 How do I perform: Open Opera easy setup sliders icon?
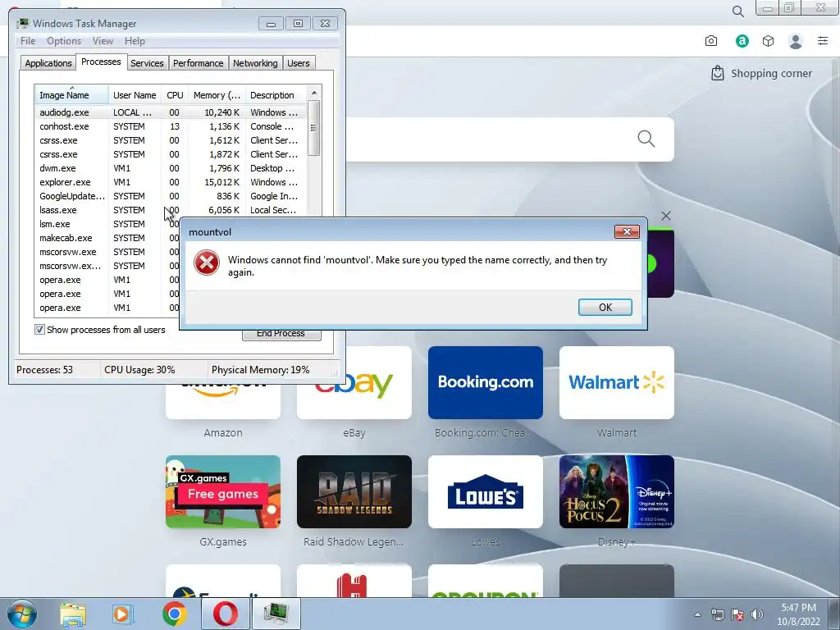point(823,41)
